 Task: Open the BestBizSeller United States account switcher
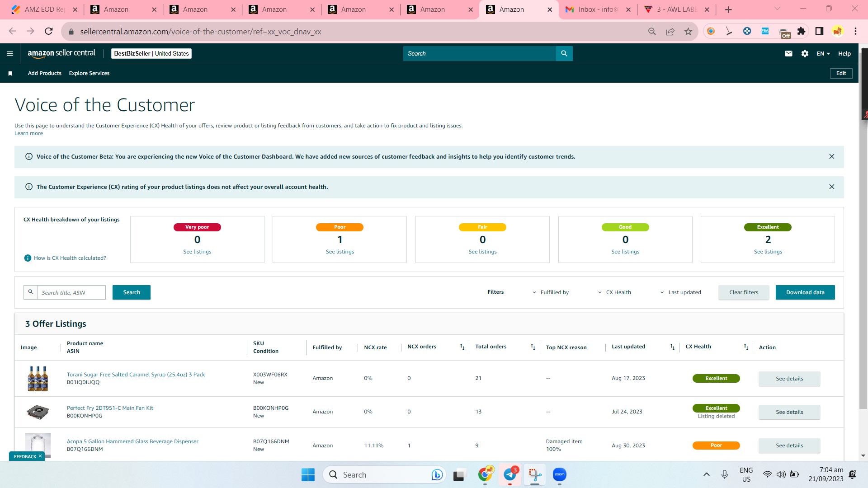151,53
